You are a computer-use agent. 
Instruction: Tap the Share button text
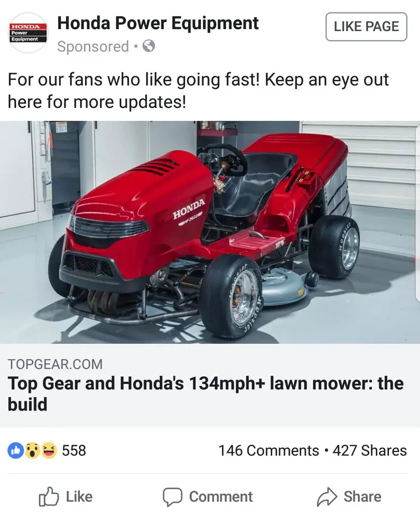362,497
